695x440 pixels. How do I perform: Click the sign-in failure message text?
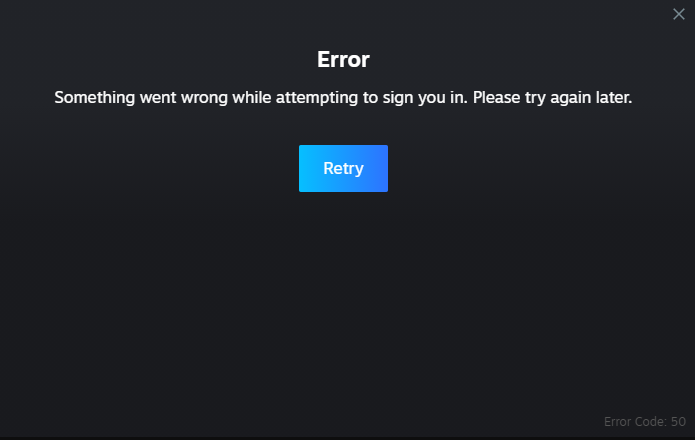[x=343, y=97]
